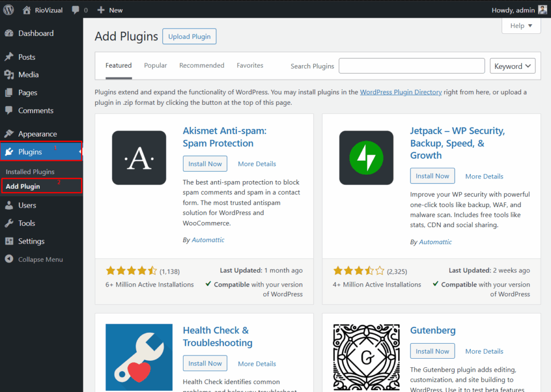Click the WordPress logo icon in admin bar
Screen dimensions: 551x392
(x=8, y=10)
